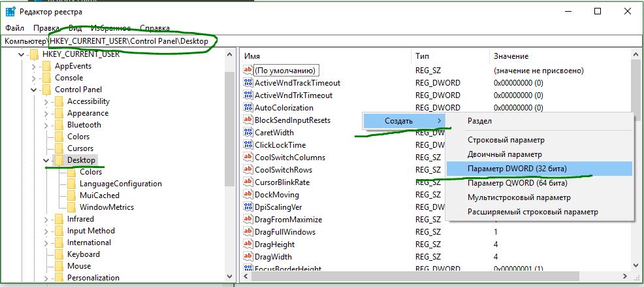
Task: Choose Мультистроковый параметр in submenu
Action: [x=539, y=197]
